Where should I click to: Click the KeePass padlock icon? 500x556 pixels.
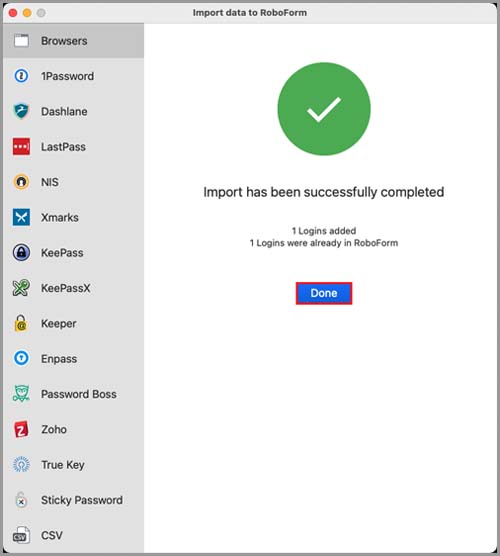(x=21, y=252)
